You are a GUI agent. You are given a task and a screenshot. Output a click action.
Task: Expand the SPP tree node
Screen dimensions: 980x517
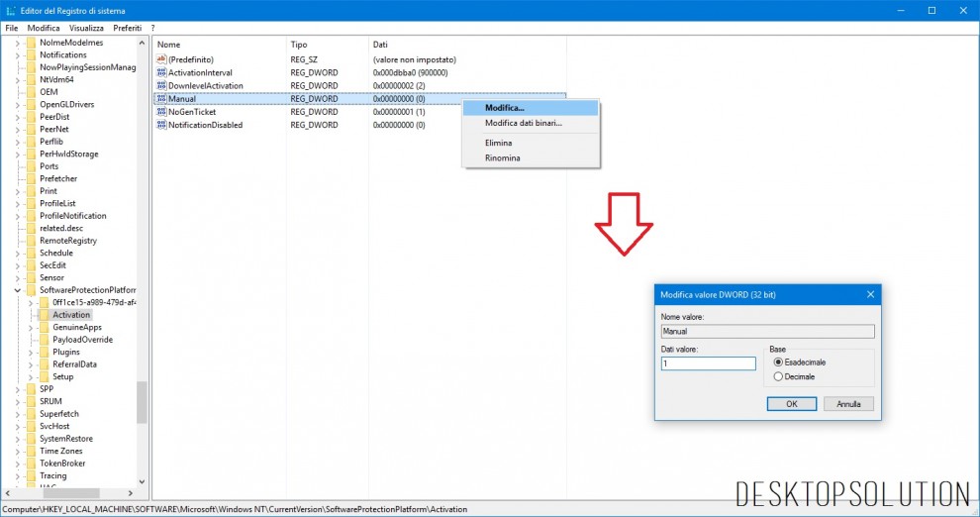tap(18, 389)
